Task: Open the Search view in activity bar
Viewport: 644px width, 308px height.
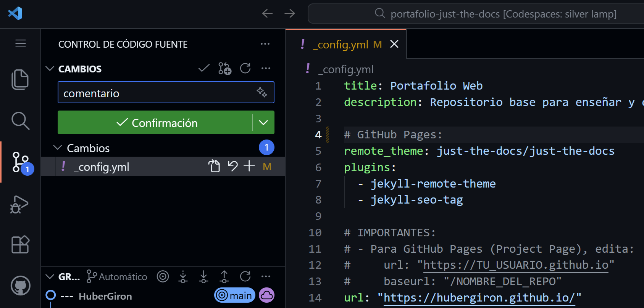Action: tap(20, 121)
